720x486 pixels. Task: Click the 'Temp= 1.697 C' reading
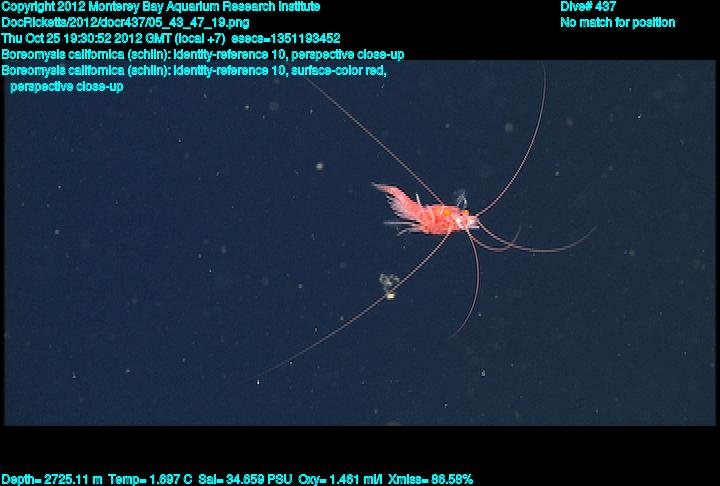pos(150,480)
